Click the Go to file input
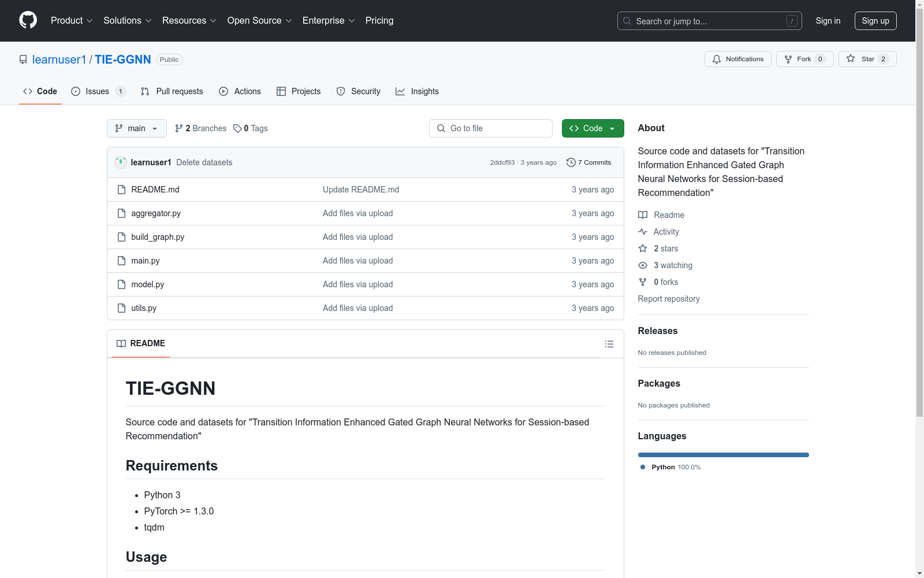Image resolution: width=924 pixels, height=578 pixels. (x=491, y=128)
